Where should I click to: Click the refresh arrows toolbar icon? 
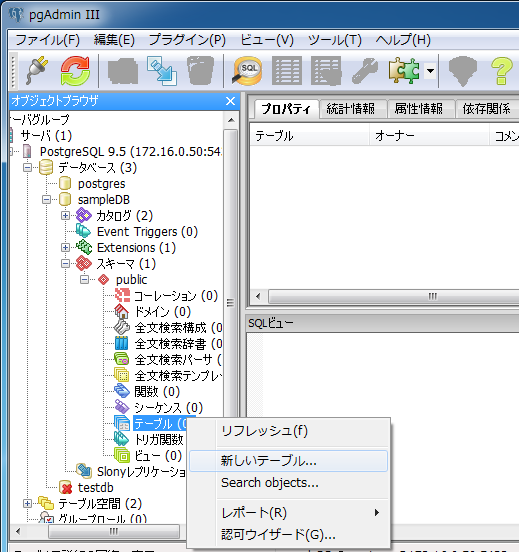(x=75, y=71)
